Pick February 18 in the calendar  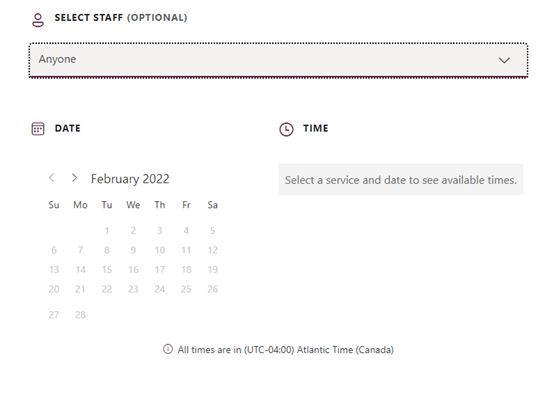tap(186, 270)
